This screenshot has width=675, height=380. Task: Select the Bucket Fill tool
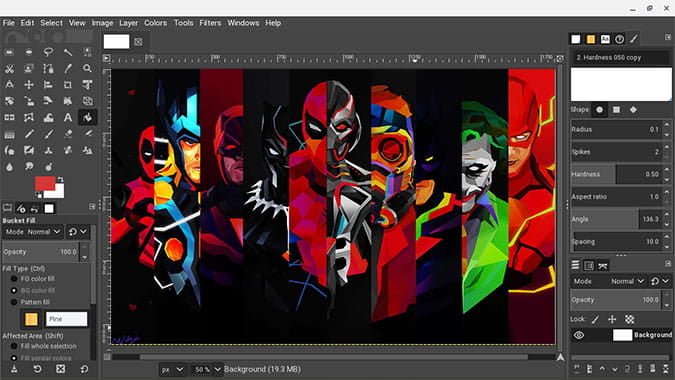(87, 117)
